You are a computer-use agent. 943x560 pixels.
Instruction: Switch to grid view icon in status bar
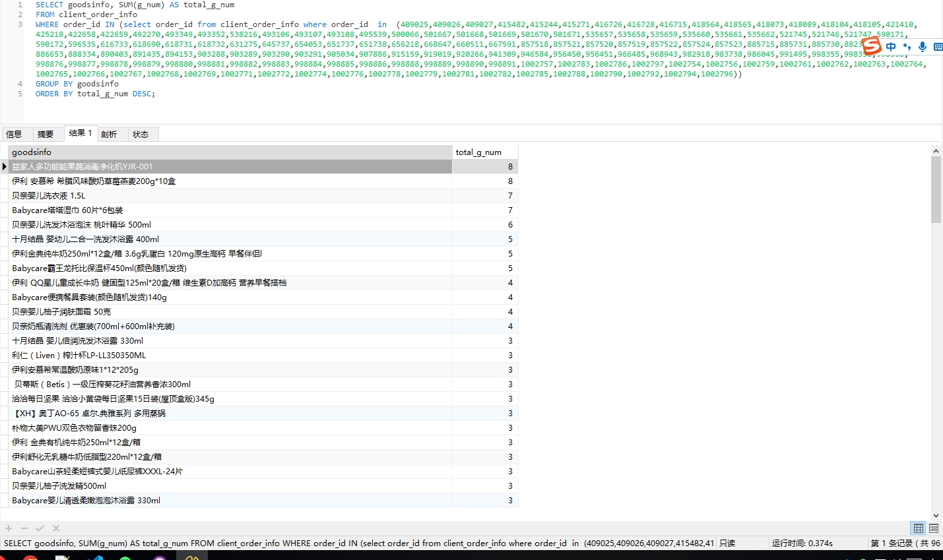[x=919, y=528]
